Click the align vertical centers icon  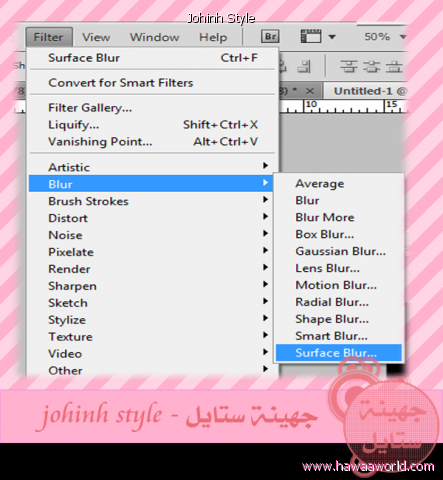(371, 66)
